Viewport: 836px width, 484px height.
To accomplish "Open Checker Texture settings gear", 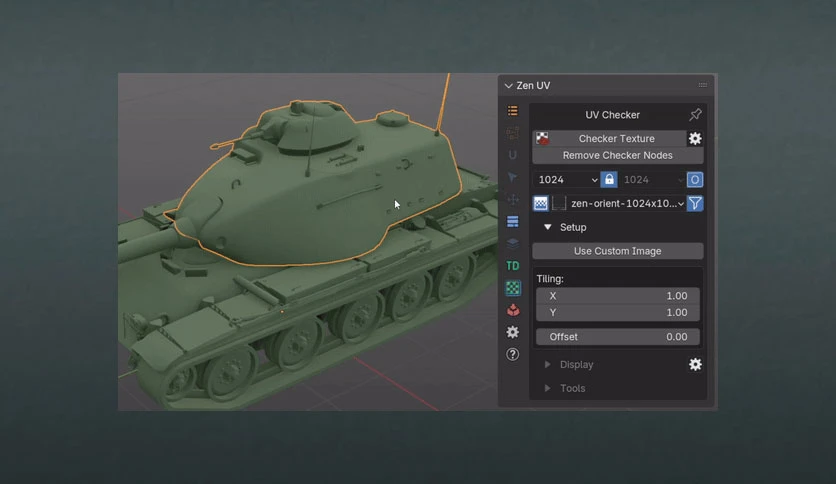I will (695, 139).
